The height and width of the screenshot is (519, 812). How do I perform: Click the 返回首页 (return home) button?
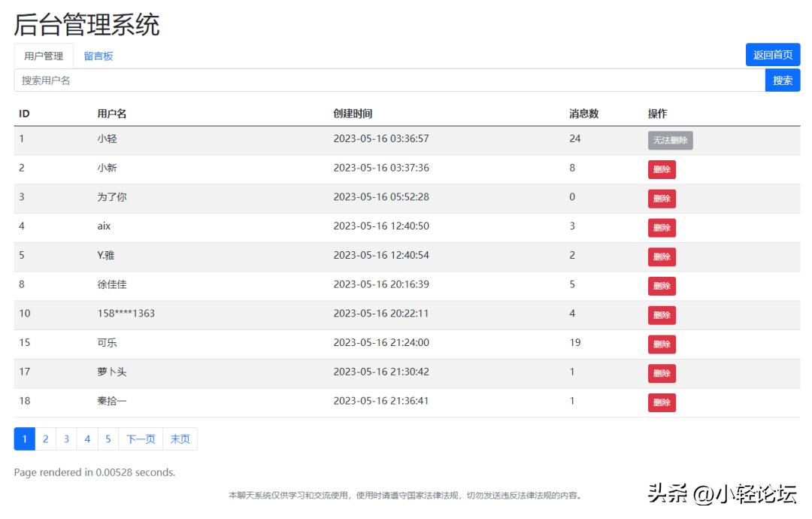(x=773, y=54)
